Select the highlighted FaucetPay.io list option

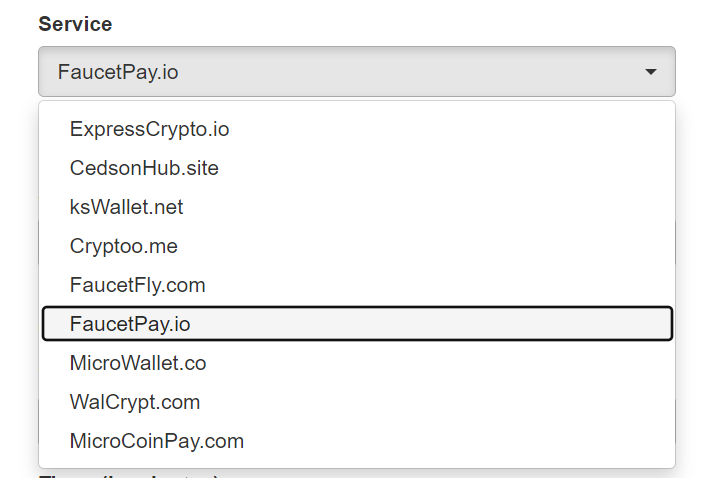pos(131,324)
